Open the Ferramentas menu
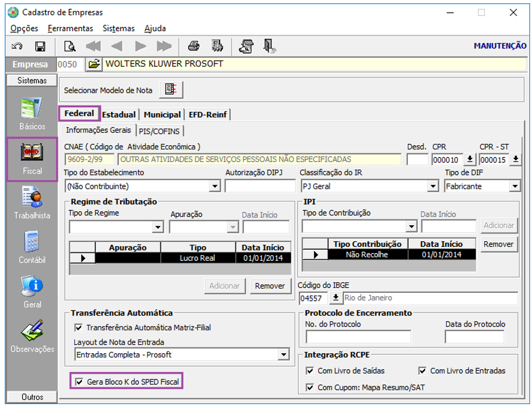The width and height of the screenshot is (532, 406). pyautogui.click(x=70, y=28)
